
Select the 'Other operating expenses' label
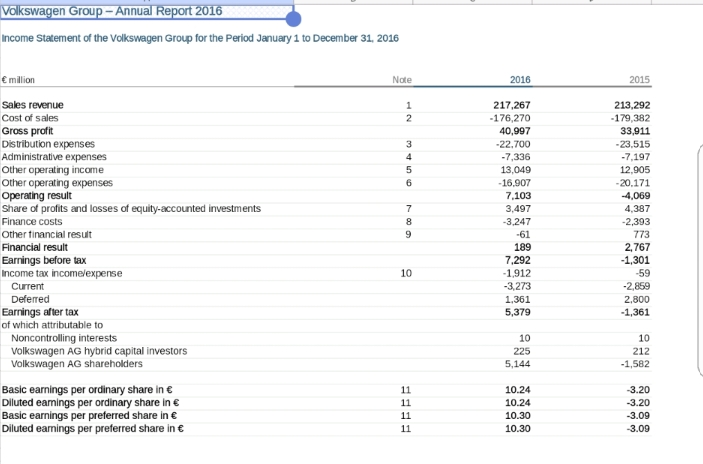point(57,183)
